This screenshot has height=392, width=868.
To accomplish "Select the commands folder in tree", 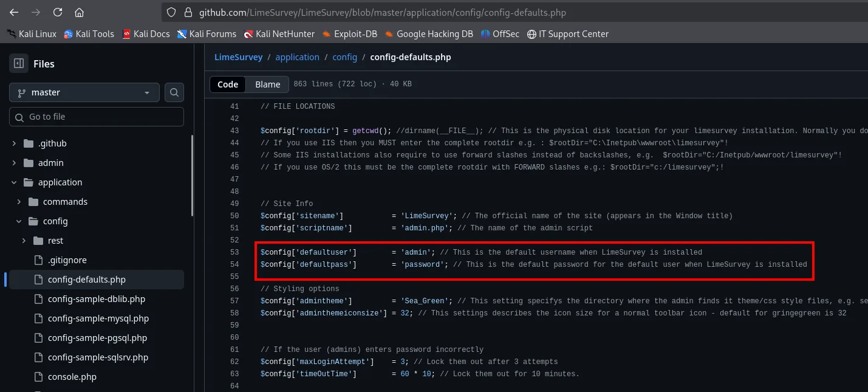I will click(65, 202).
